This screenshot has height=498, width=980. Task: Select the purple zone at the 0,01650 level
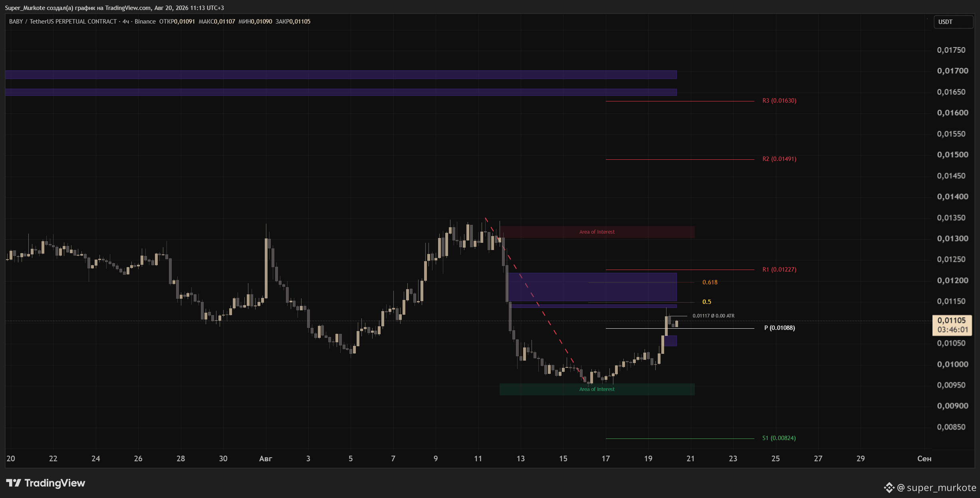coord(341,92)
